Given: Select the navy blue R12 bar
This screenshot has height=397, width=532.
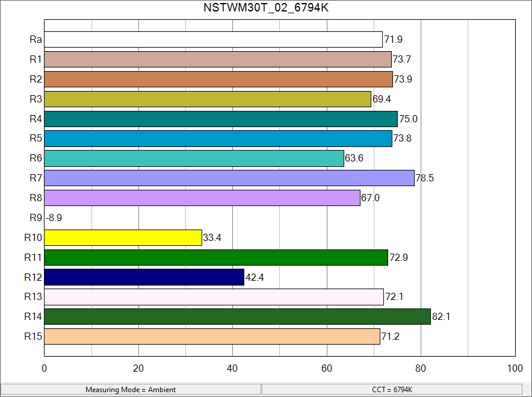Looking at the screenshot, I should pos(144,277).
